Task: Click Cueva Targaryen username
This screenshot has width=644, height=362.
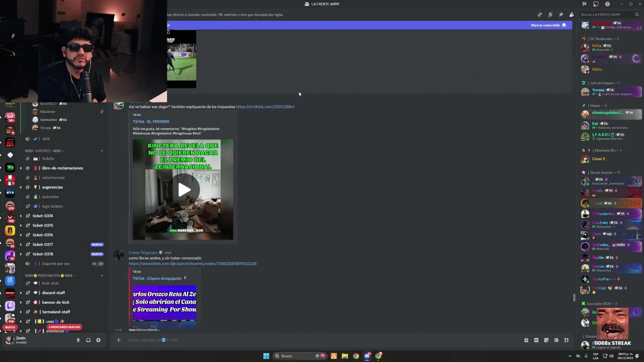Action: point(143,253)
